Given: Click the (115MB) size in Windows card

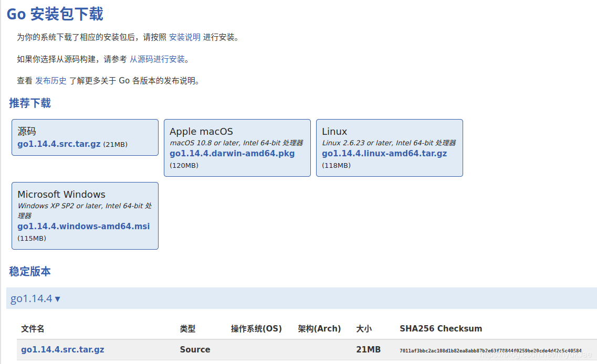Looking at the screenshot, I should point(32,239).
